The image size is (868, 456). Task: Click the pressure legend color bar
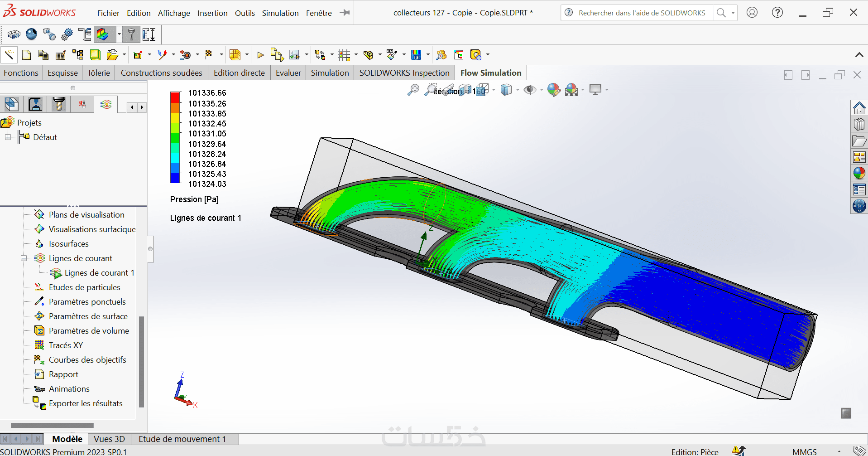[x=175, y=137]
